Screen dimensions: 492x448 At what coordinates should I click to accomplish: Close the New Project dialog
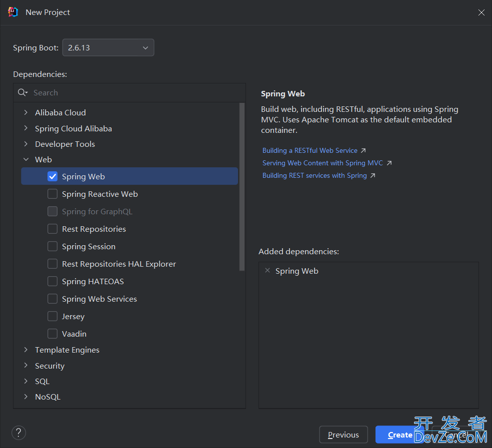click(x=481, y=12)
